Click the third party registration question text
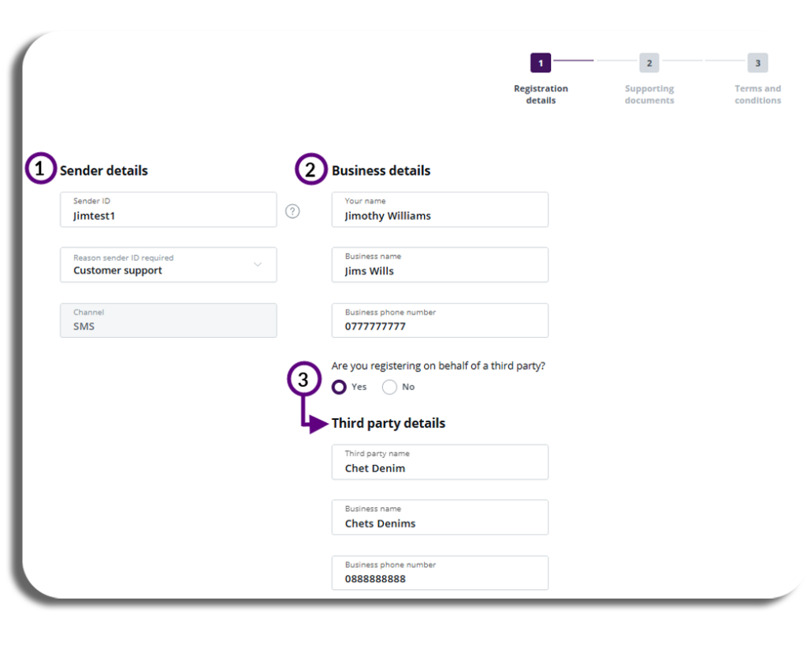This screenshot has height=672, width=807. tap(438, 366)
